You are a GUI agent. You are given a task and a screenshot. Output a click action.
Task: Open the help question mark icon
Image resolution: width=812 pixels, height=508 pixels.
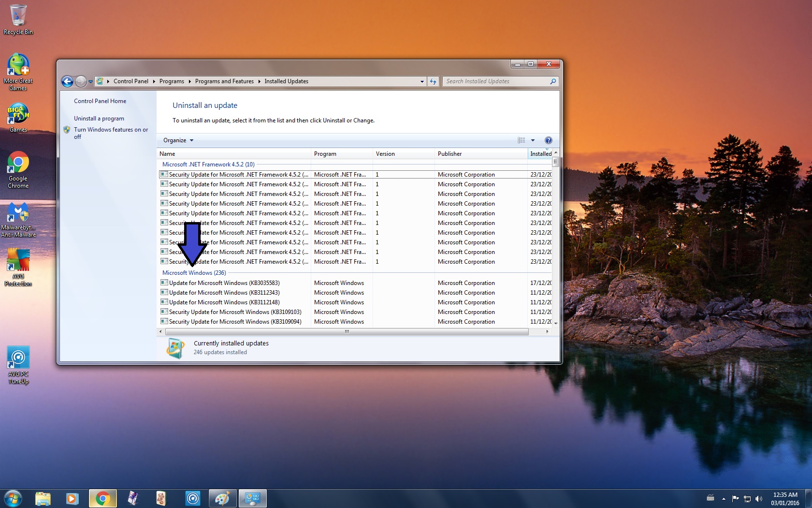pyautogui.click(x=548, y=140)
